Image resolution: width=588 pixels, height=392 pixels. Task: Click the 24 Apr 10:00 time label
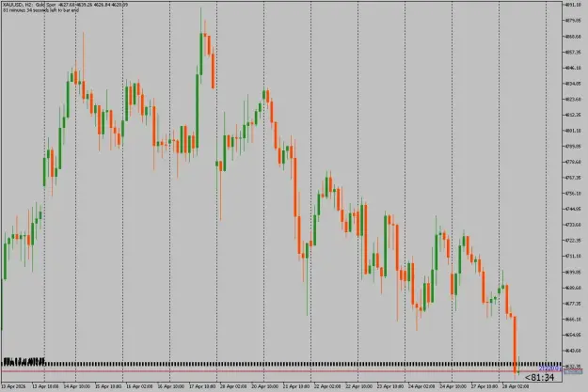click(x=453, y=386)
